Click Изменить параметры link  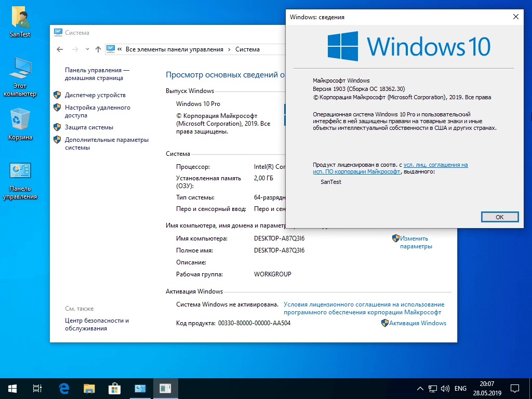(x=416, y=242)
